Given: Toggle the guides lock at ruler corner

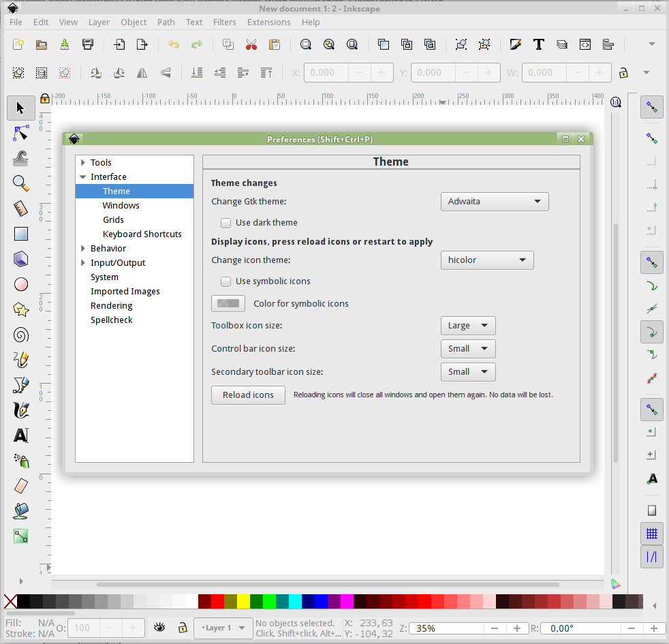Looking at the screenshot, I should click(x=45, y=99).
